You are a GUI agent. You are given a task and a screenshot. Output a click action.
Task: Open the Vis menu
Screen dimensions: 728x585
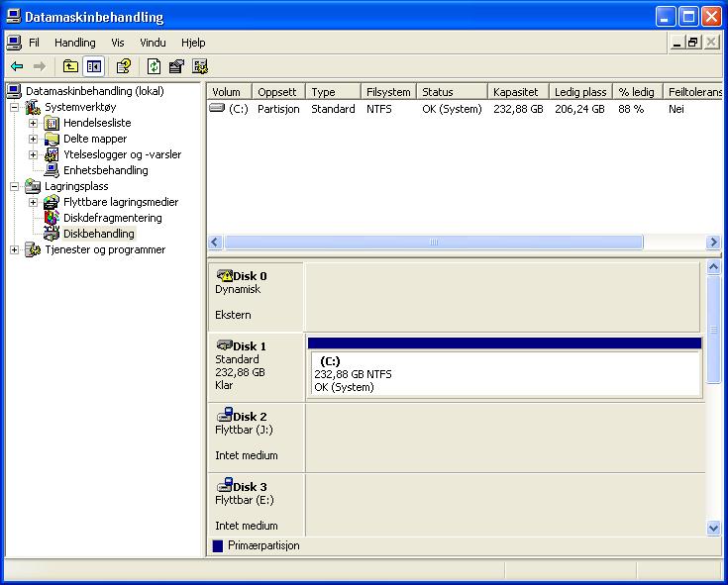pyautogui.click(x=118, y=43)
